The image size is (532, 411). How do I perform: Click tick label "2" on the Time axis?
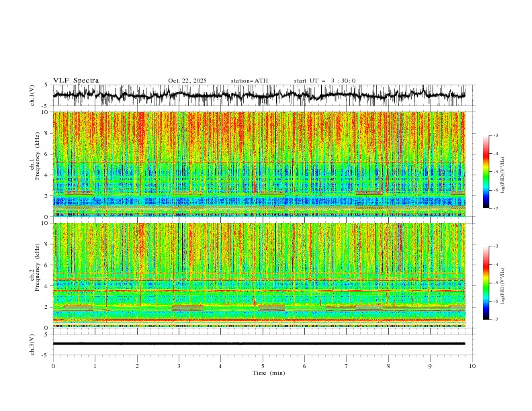(137, 366)
